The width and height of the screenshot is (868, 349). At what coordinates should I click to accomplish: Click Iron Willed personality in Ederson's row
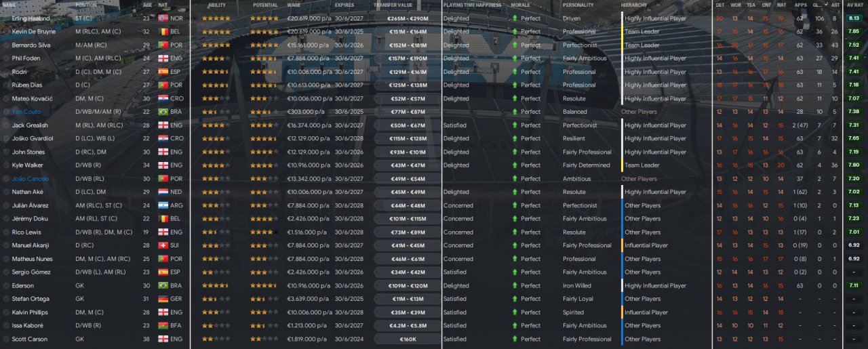click(x=577, y=286)
